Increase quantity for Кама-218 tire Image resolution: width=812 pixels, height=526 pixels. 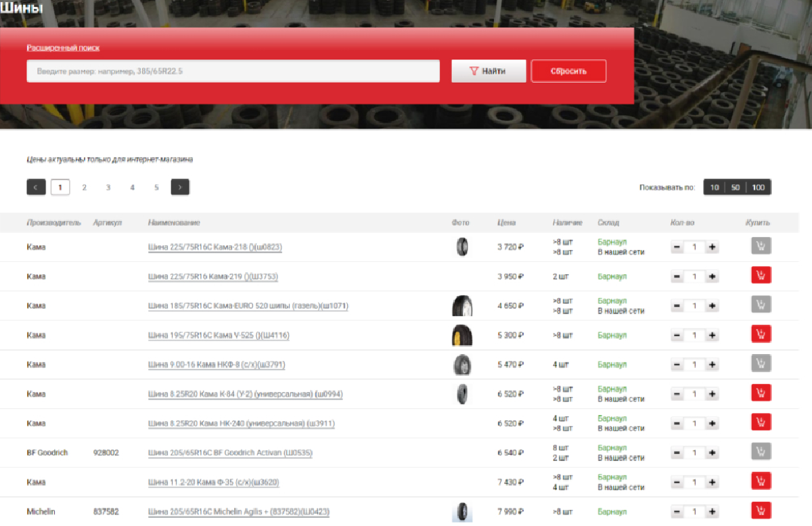[712, 247]
